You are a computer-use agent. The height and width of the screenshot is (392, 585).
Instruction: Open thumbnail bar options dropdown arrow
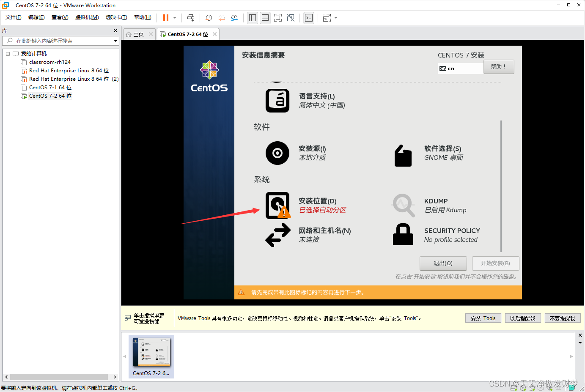pyautogui.click(x=580, y=343)
